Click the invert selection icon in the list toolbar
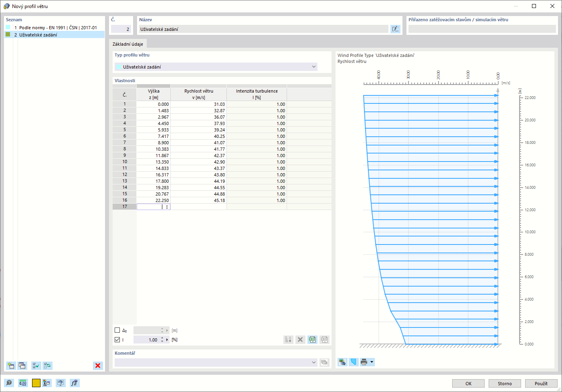This screenshot has width=562, height=392. click(48, 366)
